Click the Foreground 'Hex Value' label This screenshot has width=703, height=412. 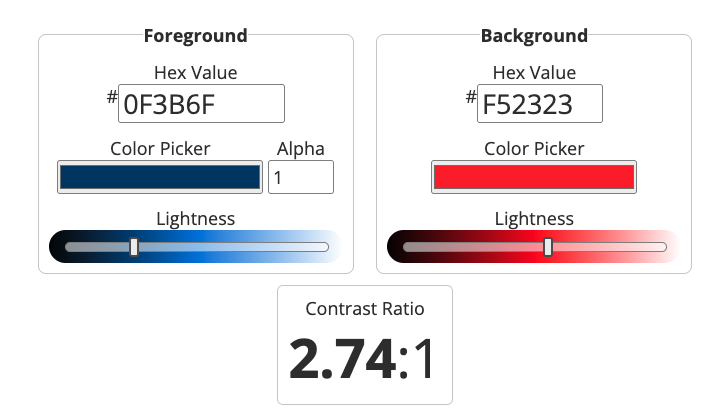pos(196,72)
